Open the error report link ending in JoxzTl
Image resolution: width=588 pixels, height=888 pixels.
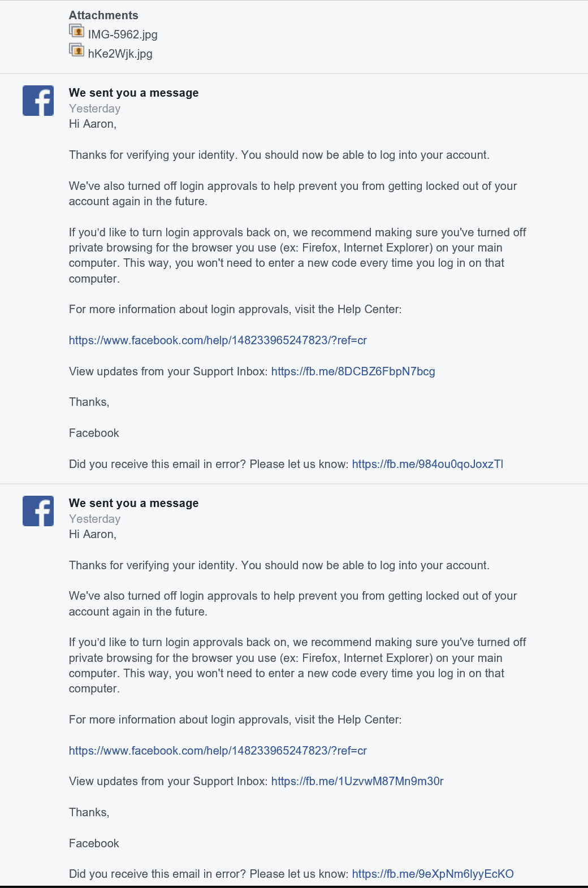(427, 464)
